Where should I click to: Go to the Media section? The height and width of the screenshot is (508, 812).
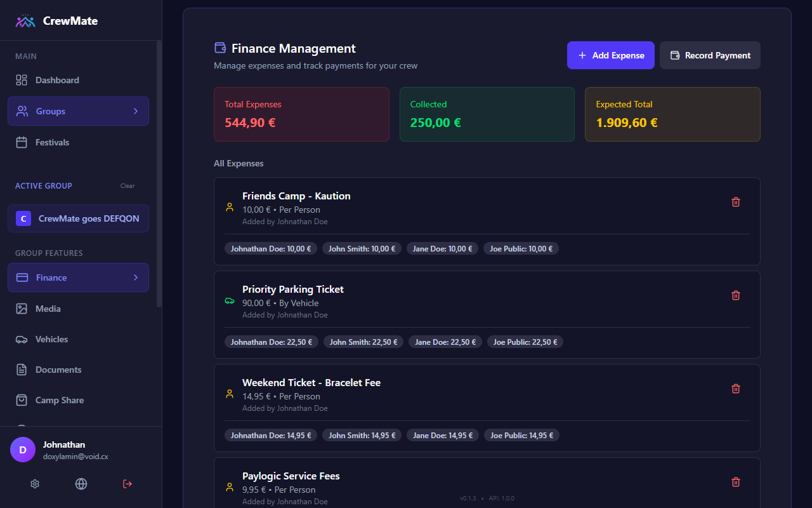pyautogui.click(x=78, y=309)
